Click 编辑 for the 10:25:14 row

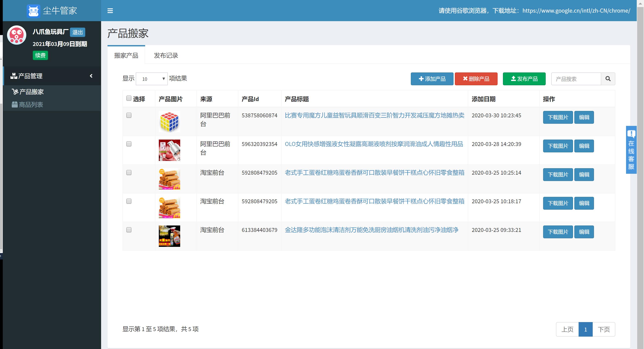[584, 174]
